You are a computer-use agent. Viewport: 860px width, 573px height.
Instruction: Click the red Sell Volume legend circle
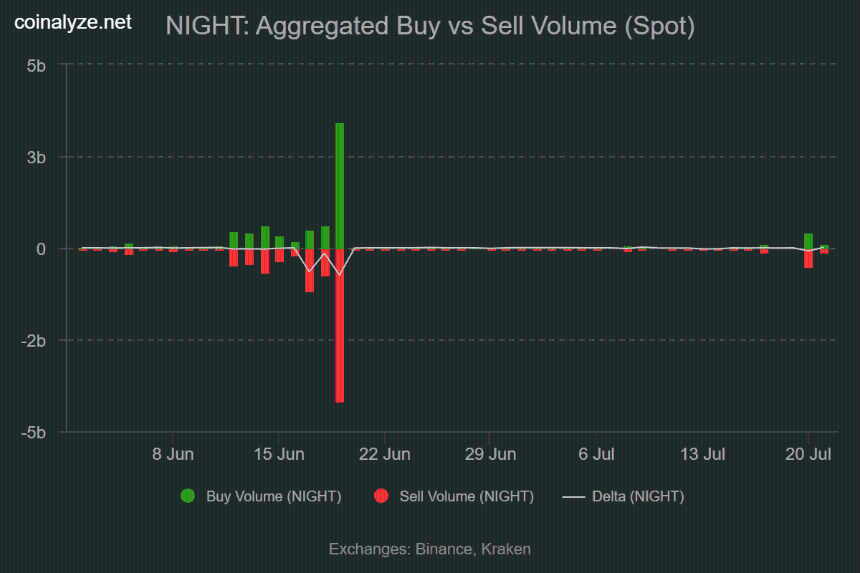coord(381,496)
